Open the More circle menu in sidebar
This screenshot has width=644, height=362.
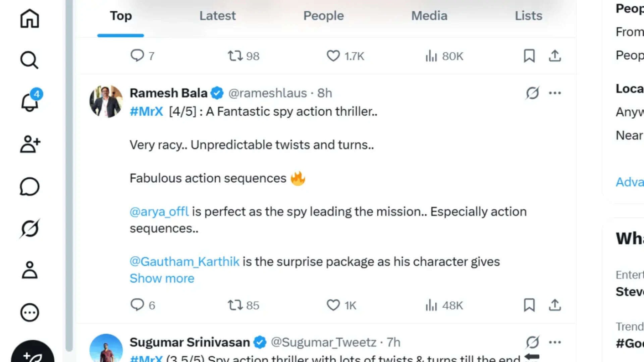point(30,312)
